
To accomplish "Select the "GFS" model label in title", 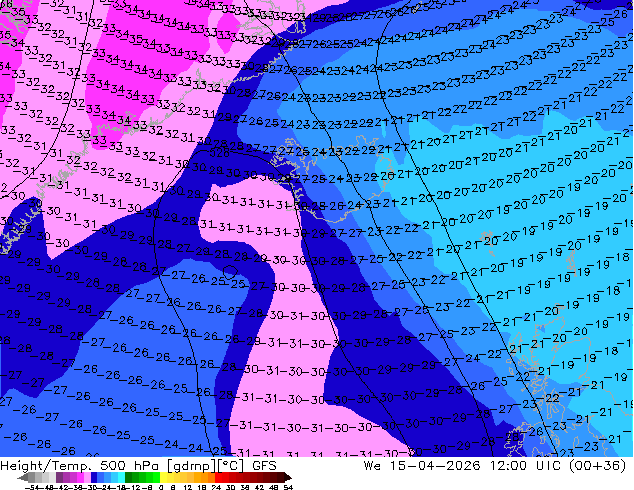I will (x=264, y=466).
